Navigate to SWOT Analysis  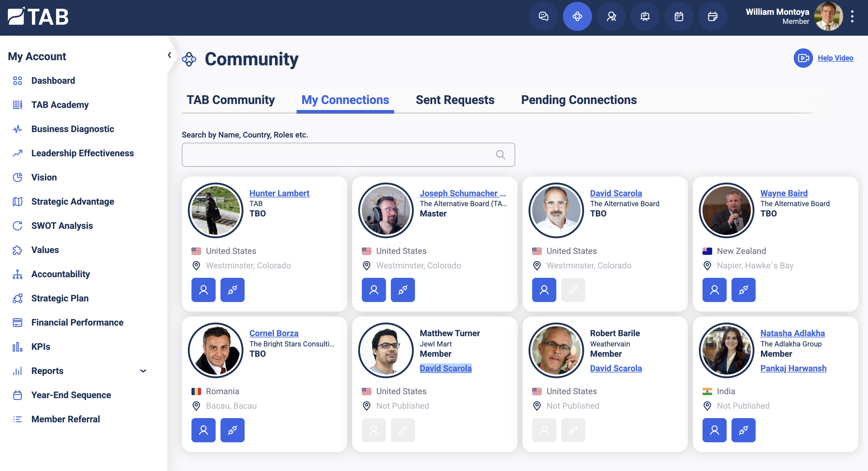point(62,226)
